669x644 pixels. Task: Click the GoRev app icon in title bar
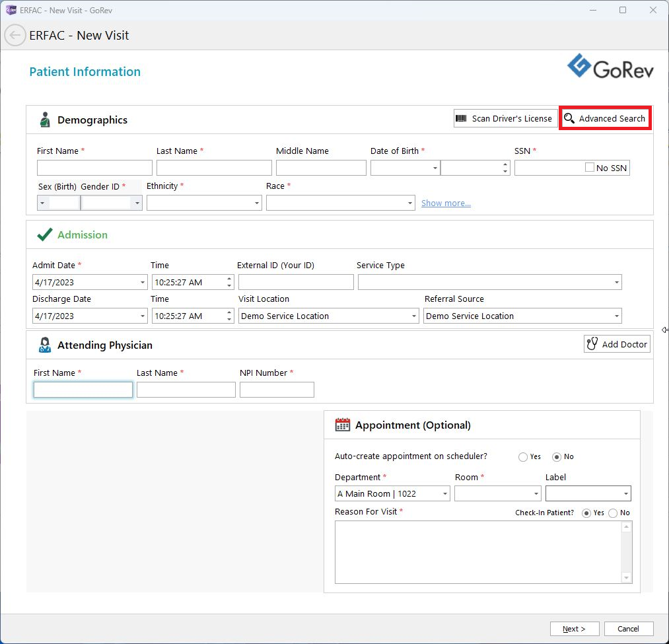tap(11, 10)
